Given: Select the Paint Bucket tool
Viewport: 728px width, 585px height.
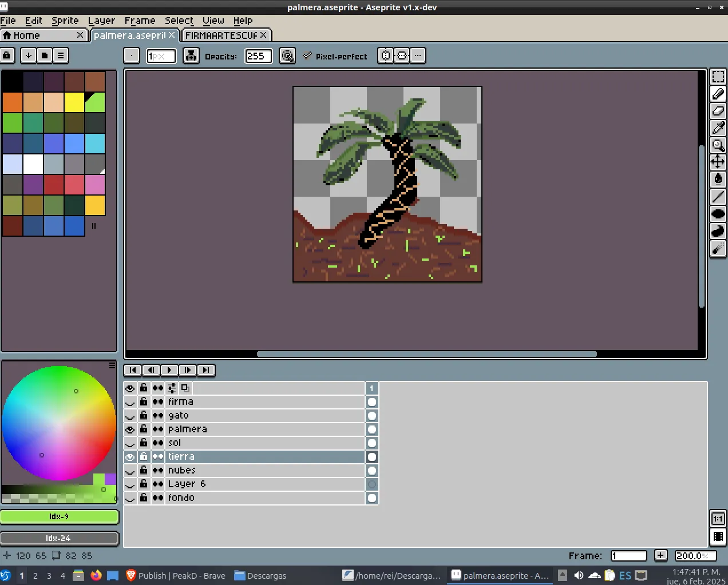Looking at the screenshot, I should (x=718, y=180).
